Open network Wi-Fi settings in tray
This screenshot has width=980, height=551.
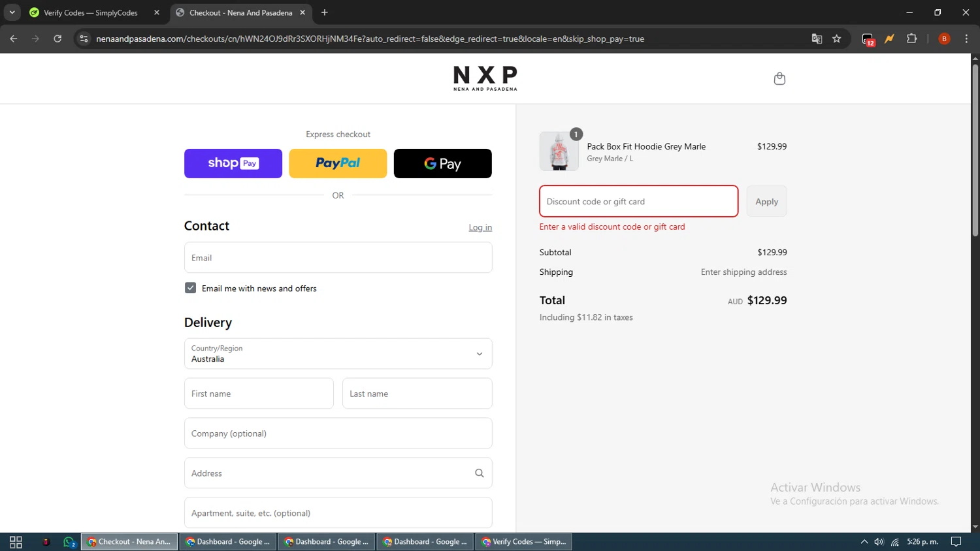tap(895, 542)
